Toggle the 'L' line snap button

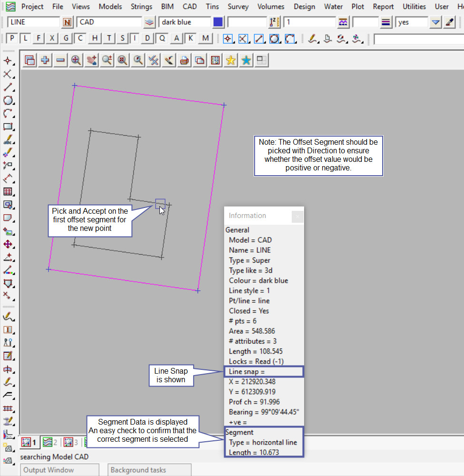[26, 39]
